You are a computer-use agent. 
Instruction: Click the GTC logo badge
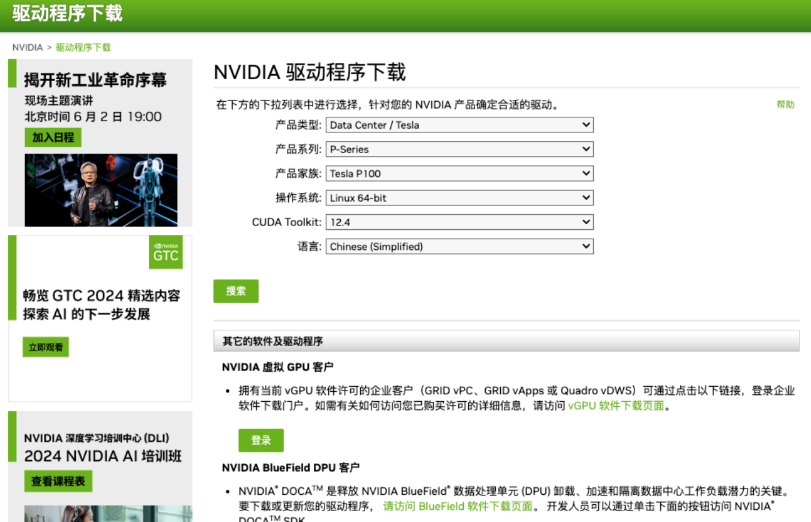[x=166, y=252]
